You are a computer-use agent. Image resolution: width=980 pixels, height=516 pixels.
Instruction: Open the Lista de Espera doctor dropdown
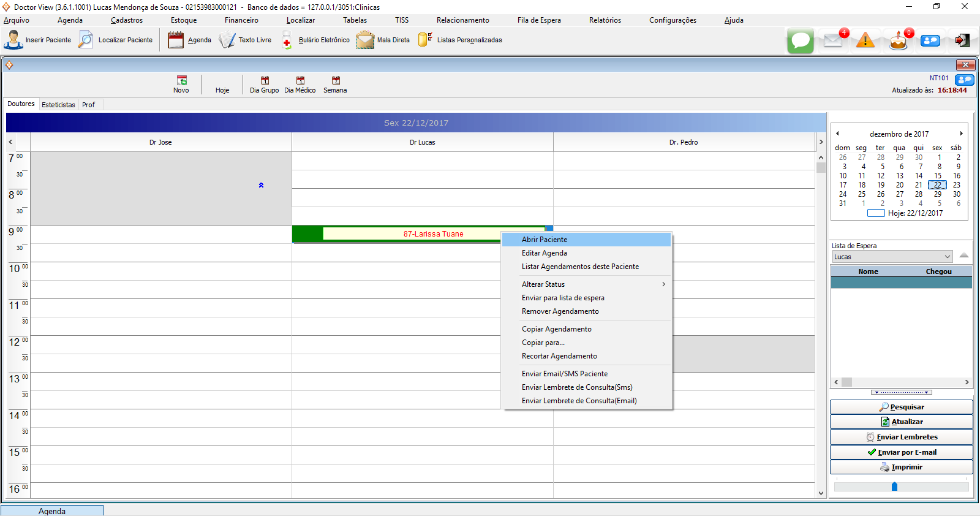[x=947, y=257]
